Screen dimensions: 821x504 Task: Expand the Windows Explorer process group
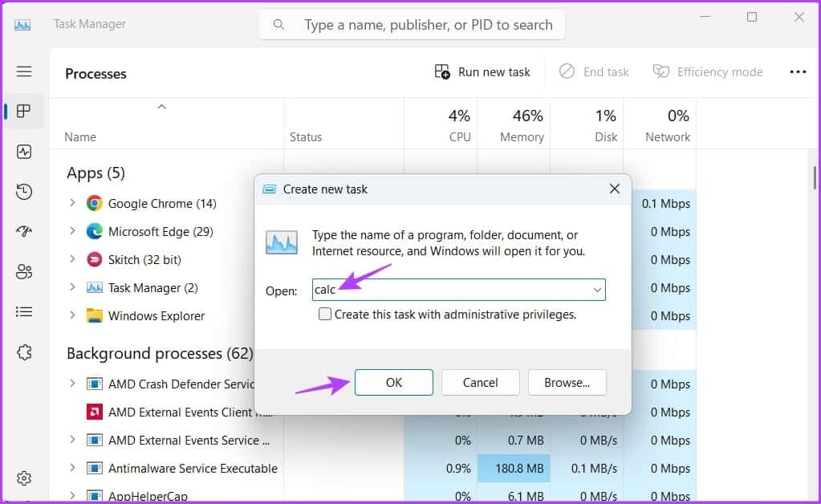[72, 315]
